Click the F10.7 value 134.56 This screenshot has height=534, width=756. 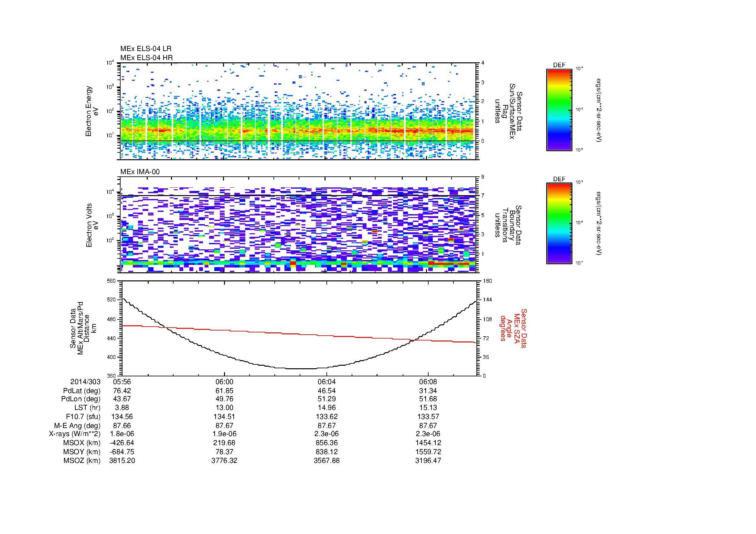click(x=122, y=416)
